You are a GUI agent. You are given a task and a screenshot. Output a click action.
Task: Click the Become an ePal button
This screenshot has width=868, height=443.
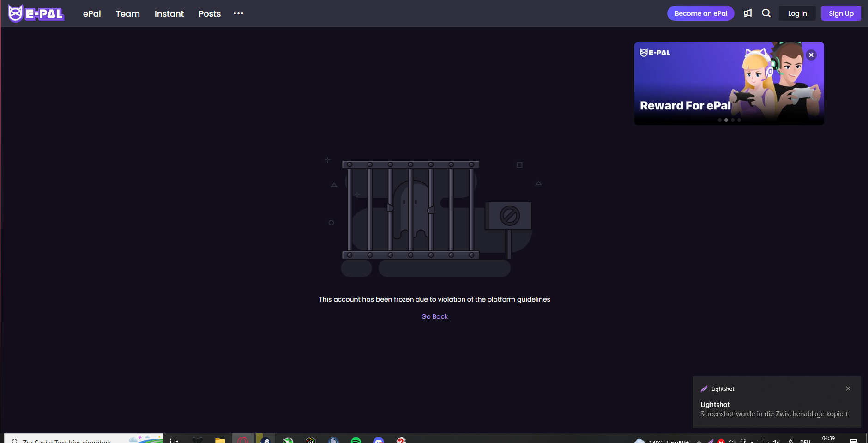pos(701,13)
